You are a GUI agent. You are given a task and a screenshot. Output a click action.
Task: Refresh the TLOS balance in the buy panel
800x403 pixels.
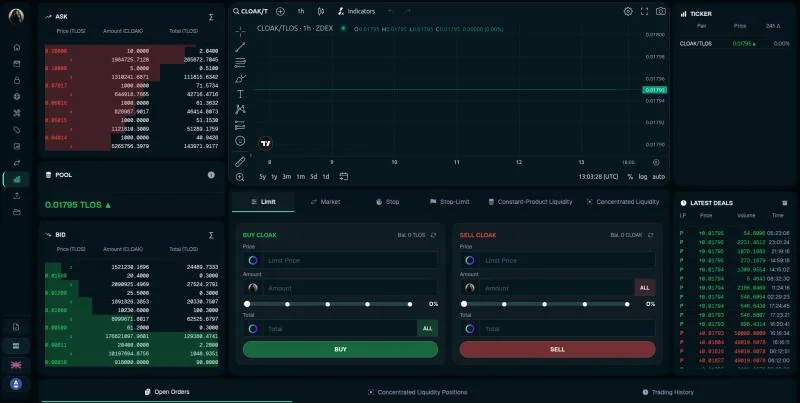(x=433, y=235)
